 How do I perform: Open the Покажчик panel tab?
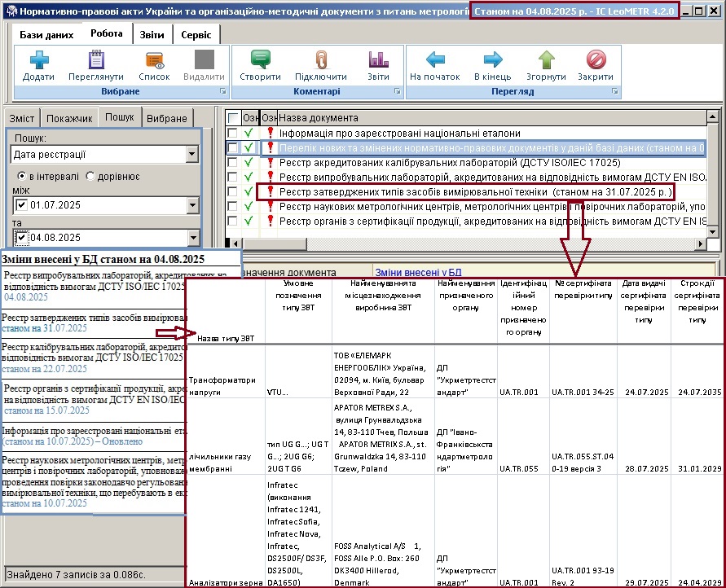tap(69, 118)
